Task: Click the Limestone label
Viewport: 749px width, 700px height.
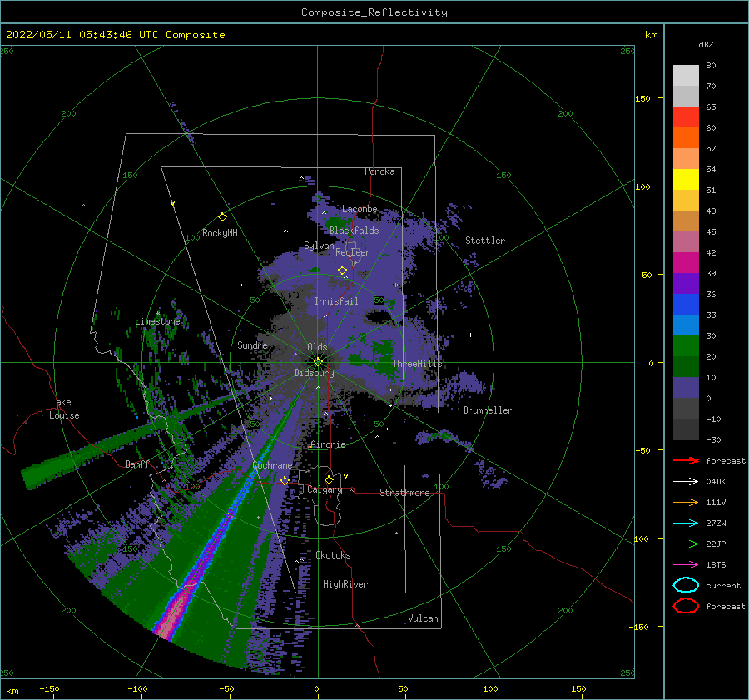Action: (157, 321)
